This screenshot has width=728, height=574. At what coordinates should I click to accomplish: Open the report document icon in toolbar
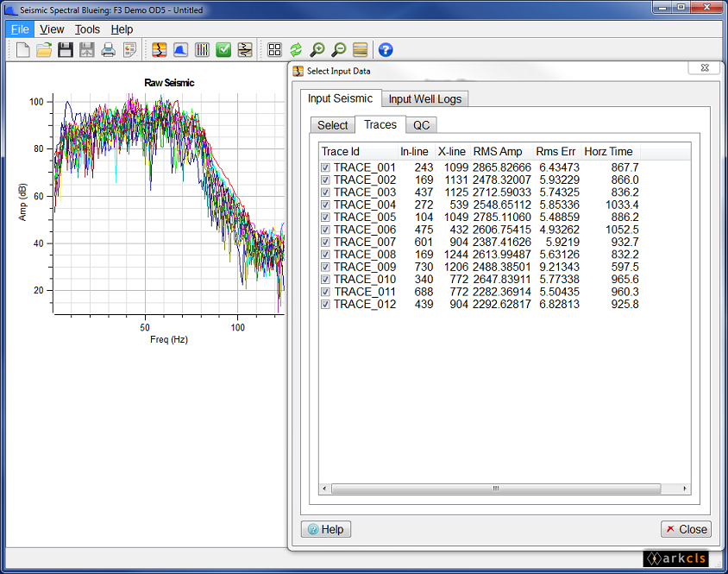coord(129,50)
